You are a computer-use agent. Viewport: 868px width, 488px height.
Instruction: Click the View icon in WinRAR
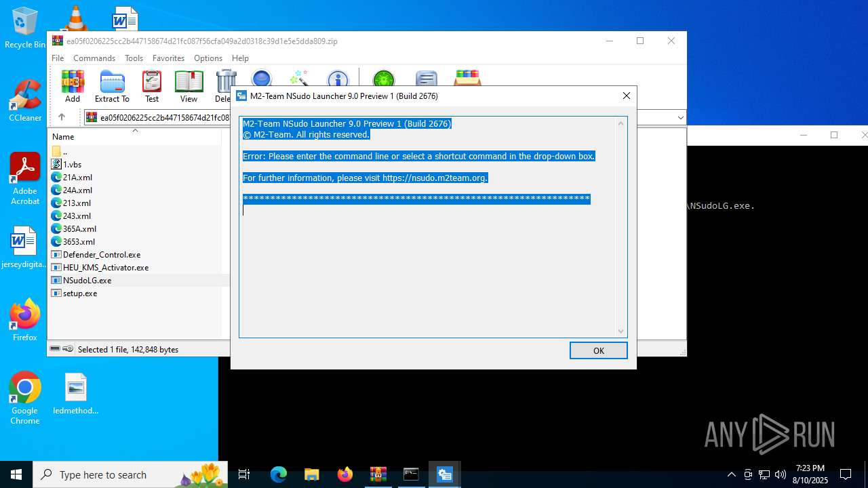pos(189,87)
